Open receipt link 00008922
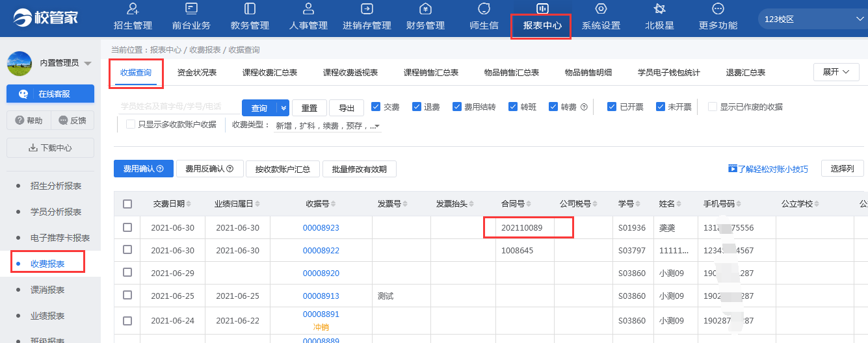Image resolution: width=868 pixels, height=343 pixels. point(321,251)
